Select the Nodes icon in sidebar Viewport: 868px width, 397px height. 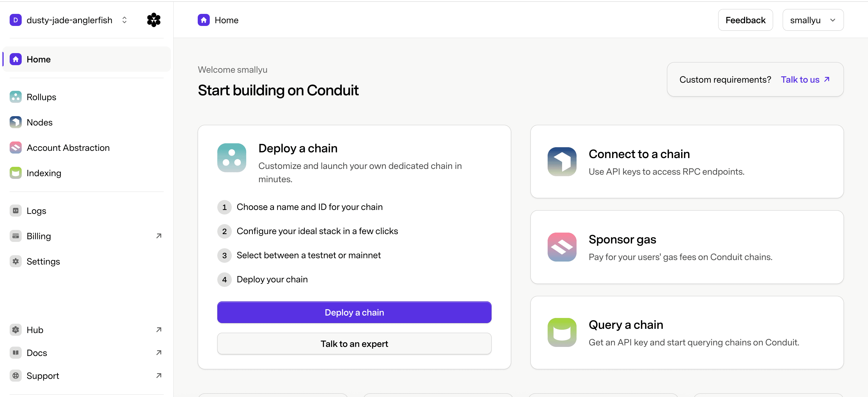point(15,122)
